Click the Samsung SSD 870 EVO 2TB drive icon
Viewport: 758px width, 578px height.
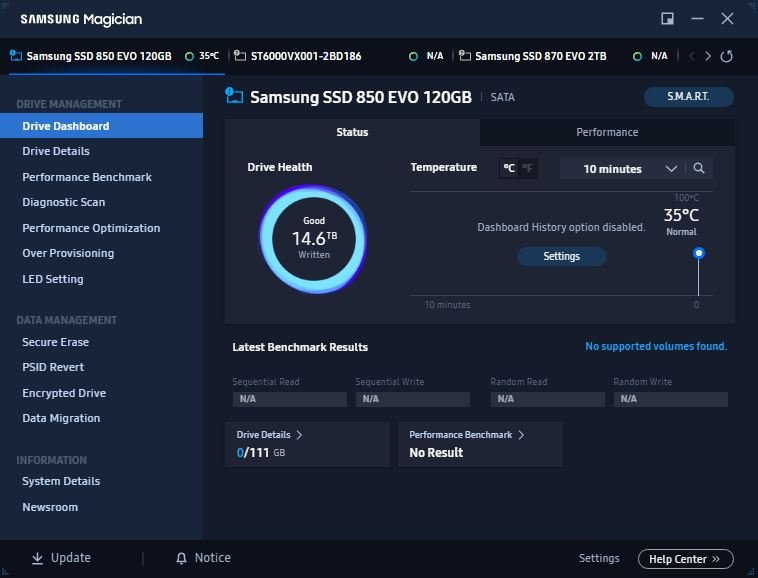click(465, 56)
